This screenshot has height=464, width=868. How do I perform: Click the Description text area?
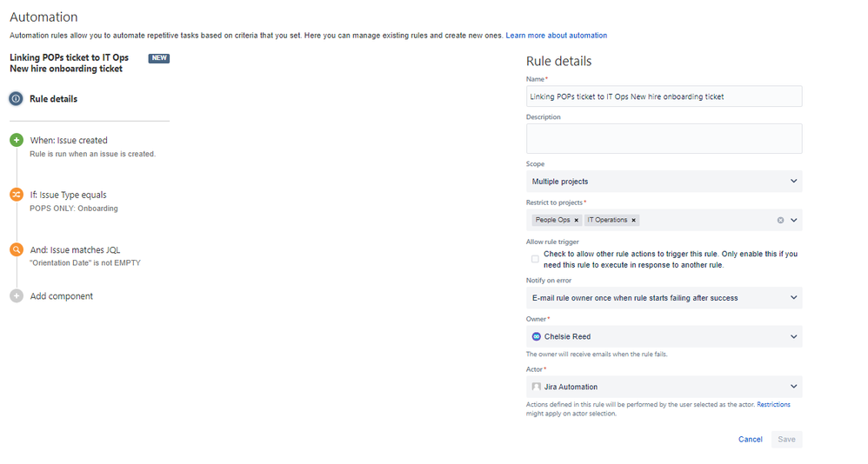click(x=664, y=138)
